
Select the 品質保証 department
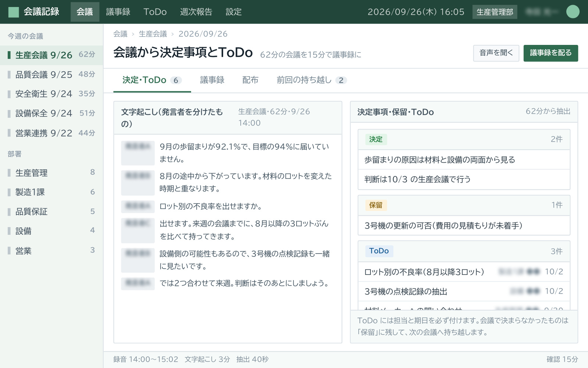click(51, 212)
